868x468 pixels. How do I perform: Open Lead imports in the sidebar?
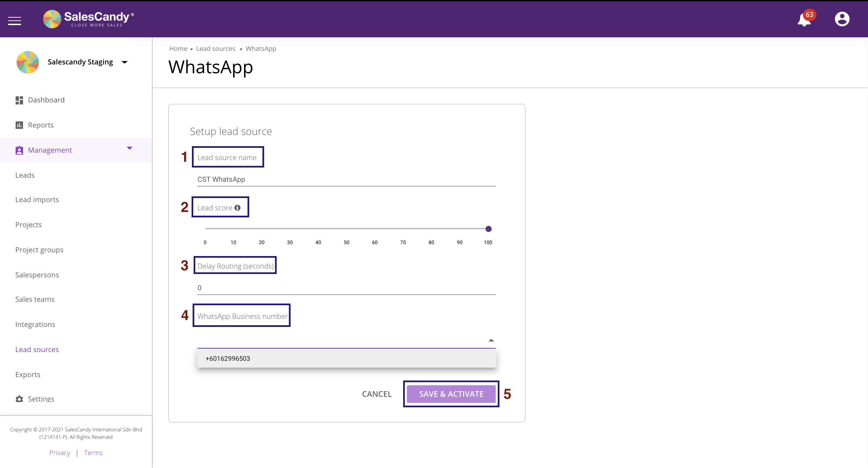(37, 200)
